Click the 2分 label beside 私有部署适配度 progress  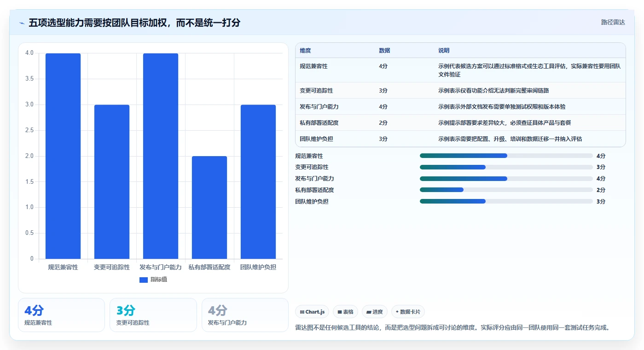601,190
